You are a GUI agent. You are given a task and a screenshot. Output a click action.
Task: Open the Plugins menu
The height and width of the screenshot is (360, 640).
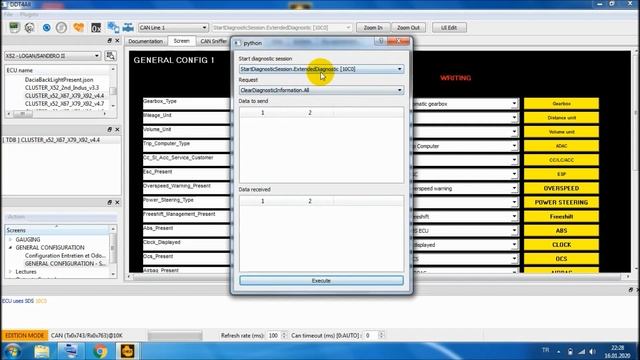pyautogui.click(x=29, y=14)
